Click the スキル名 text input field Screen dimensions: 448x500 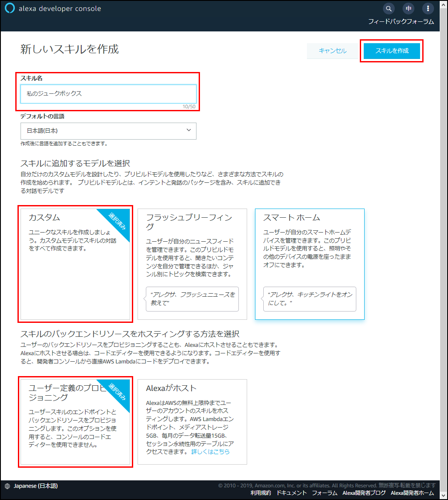(x=108, y=93)
